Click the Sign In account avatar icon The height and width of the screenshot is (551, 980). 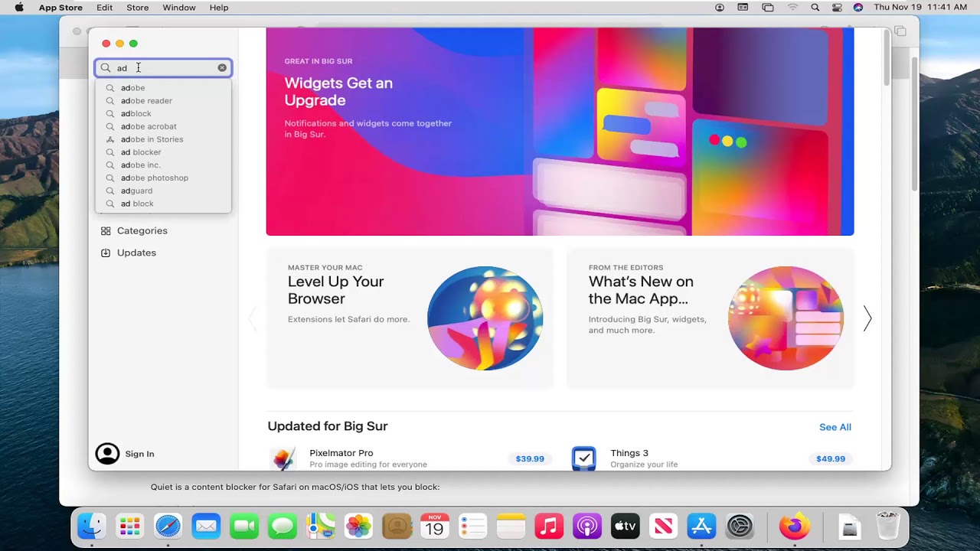pyautogui.click(x=107, y=454)
